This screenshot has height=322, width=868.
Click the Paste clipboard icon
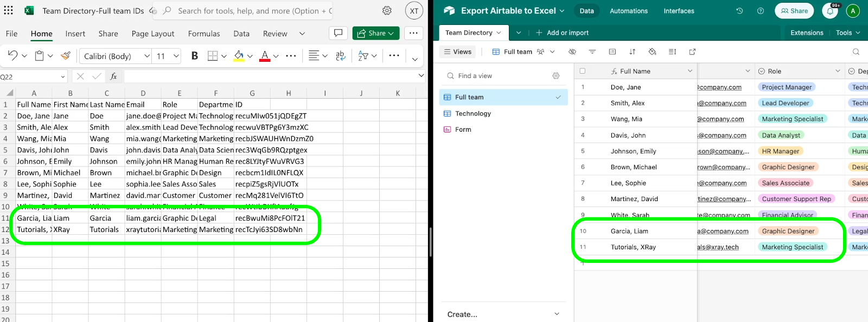(x=39, y=55)
